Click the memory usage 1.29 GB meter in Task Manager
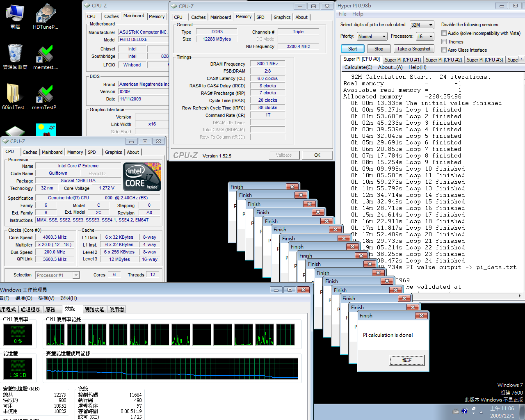525x420 pixels. click(x=18, y=368)
